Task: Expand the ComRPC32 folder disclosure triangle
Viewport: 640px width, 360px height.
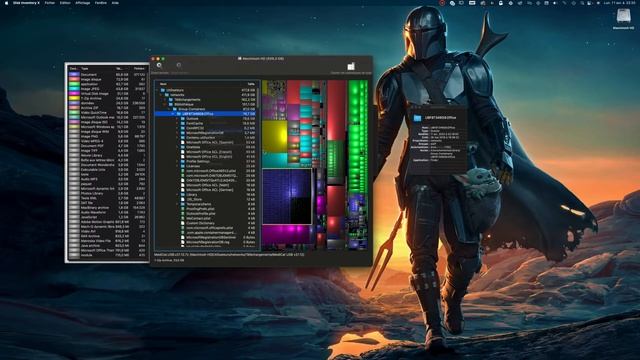Action: [x=178, y=128]
